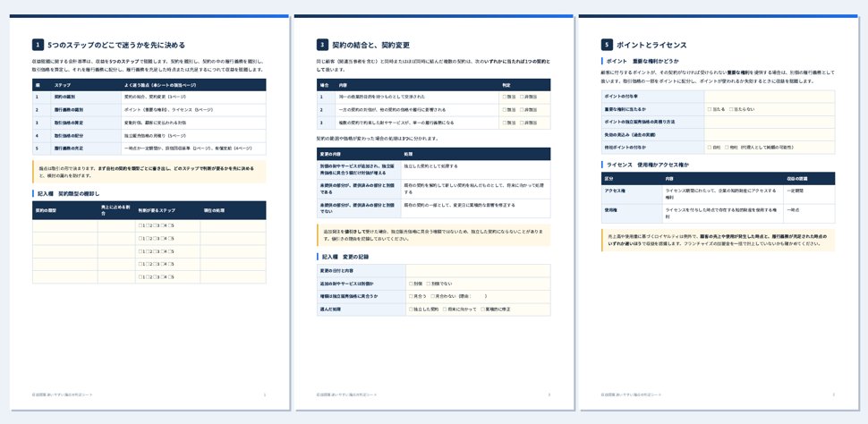Check 将来に向かって in the 選んだ処理 row

click(x=445, y=310)
